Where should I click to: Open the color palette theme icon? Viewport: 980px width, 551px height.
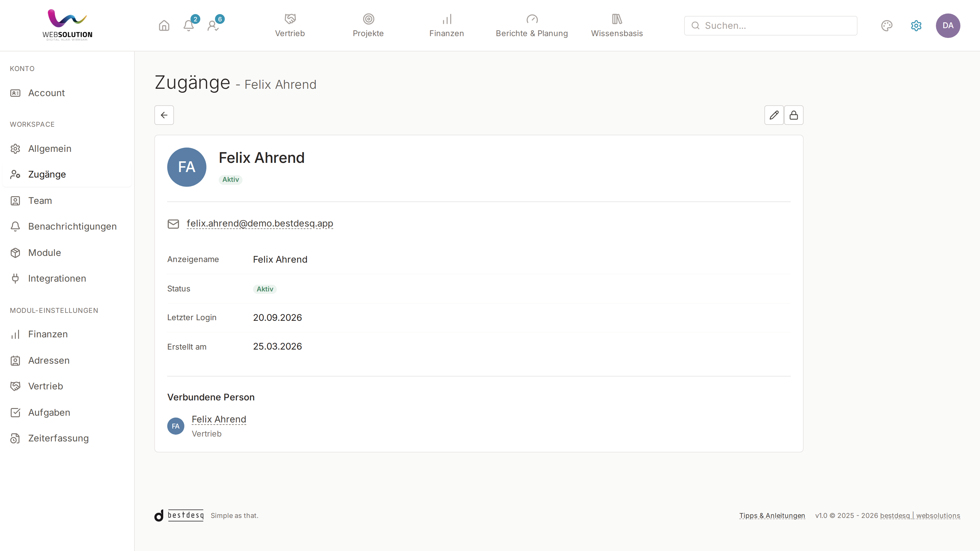(x=887, y=25)
